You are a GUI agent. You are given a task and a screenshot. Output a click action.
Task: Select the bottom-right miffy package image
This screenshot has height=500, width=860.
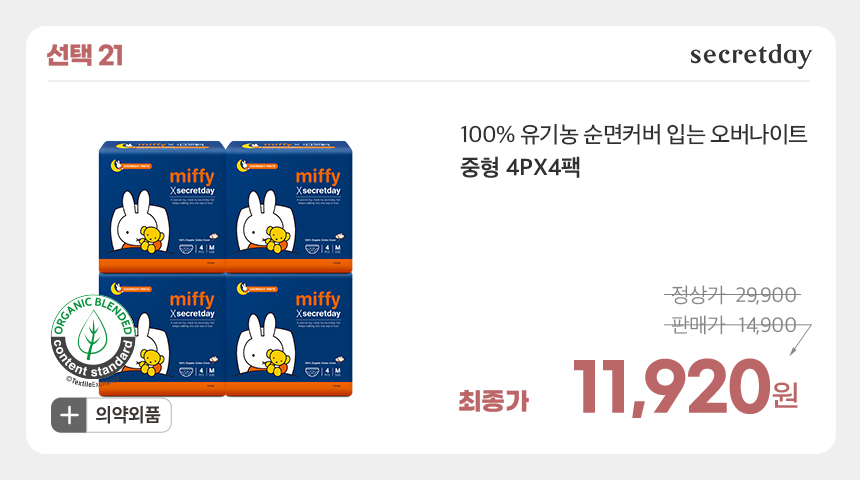tap(289, 334)
